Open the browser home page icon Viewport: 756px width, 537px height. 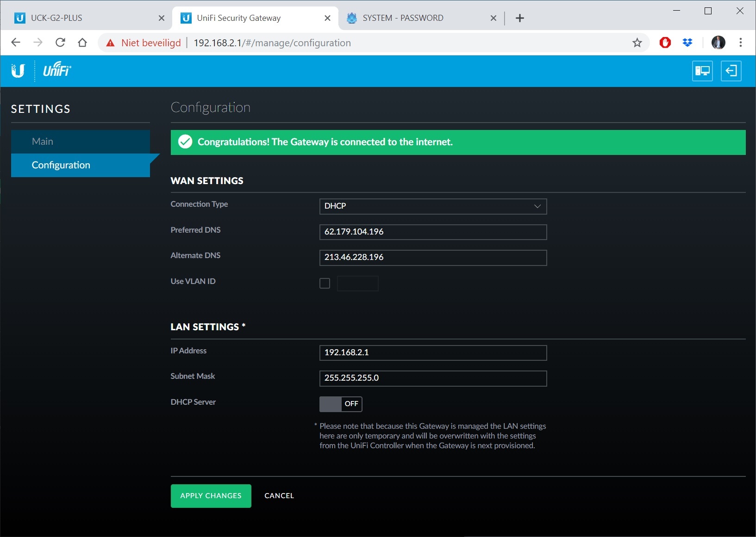pos(82,43)
